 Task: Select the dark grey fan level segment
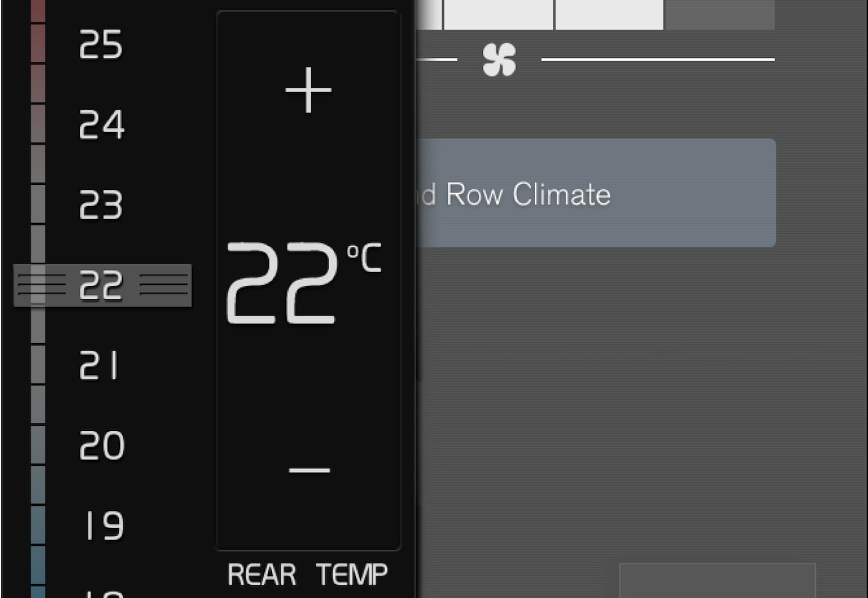pyautogui.click(x=719, y=14)
